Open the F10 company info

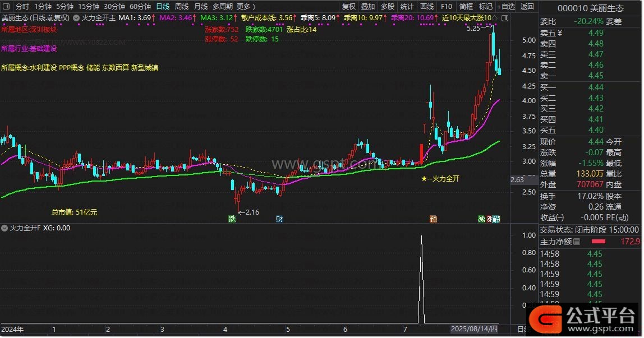pos(447,7)
